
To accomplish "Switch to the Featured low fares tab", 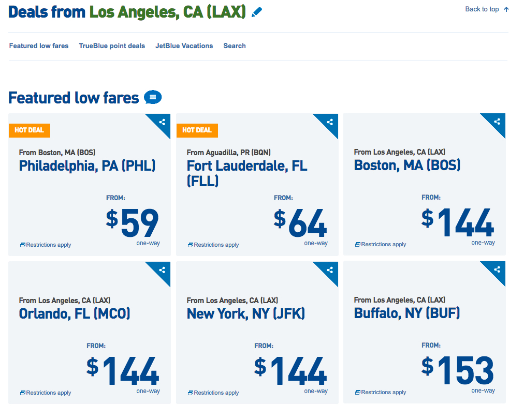I will coord(38,46).
